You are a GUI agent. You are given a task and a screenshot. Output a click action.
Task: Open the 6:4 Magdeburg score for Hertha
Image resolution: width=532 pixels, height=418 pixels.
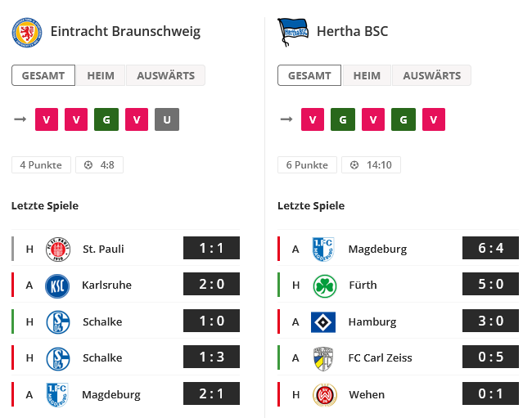click(x=490, y=248)
